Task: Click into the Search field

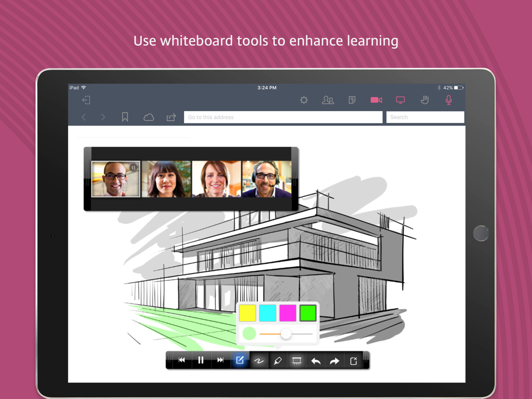Action: (425, 117)
